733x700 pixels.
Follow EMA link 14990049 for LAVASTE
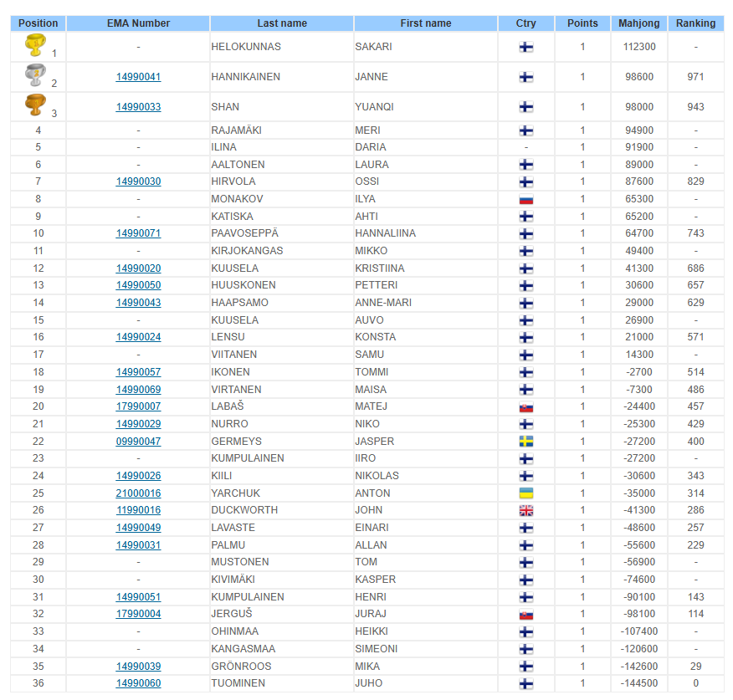138,528
